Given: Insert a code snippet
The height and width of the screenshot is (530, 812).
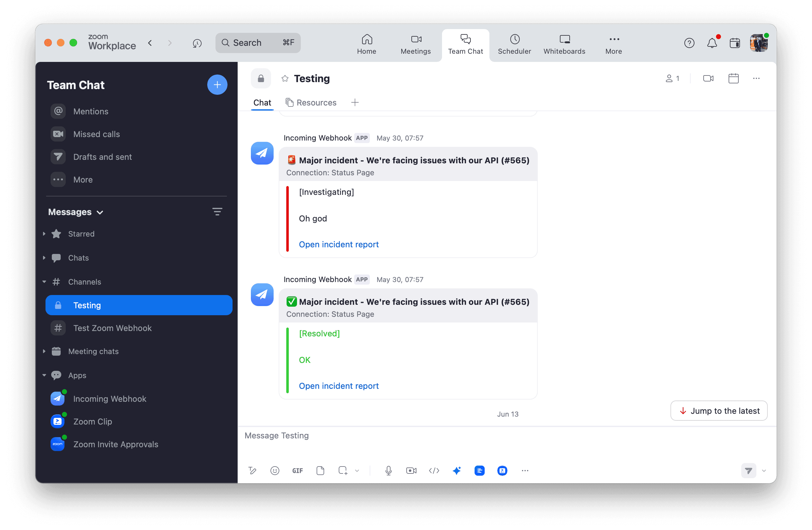Looking at the screenshot, I should pyautogui.click(x=434, y=471).
